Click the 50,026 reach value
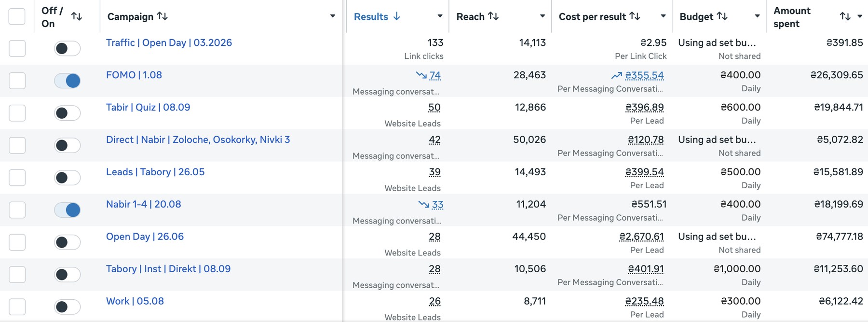 tap(529, 140)
